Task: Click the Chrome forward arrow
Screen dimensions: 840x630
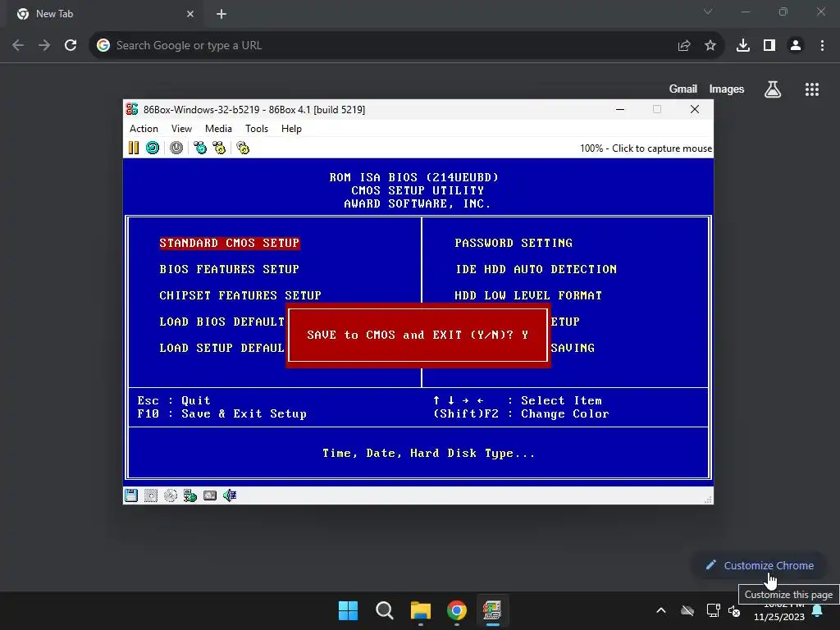Action: (x=44, y=46)
